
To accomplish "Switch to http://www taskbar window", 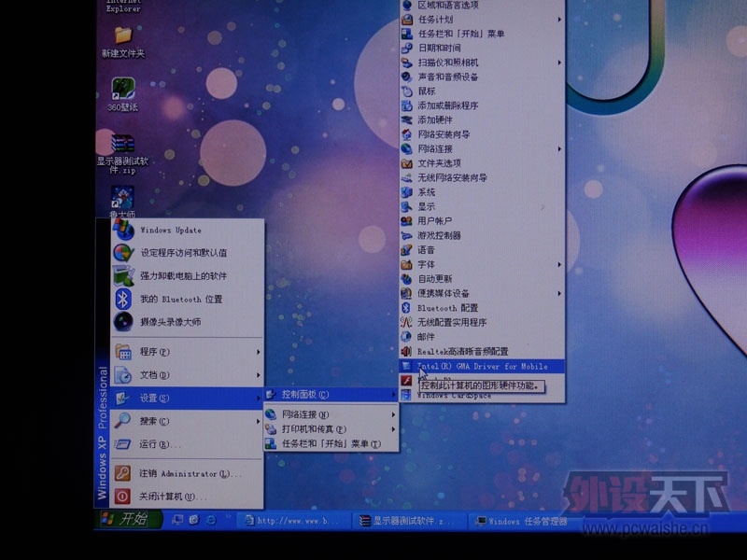I will (294, 521).
